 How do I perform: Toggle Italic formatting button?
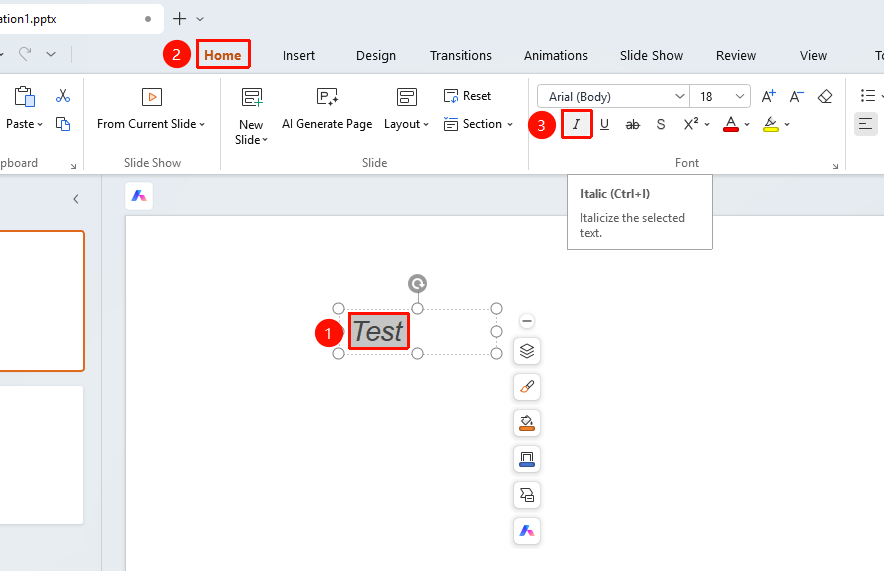click(x=576, y=124)
